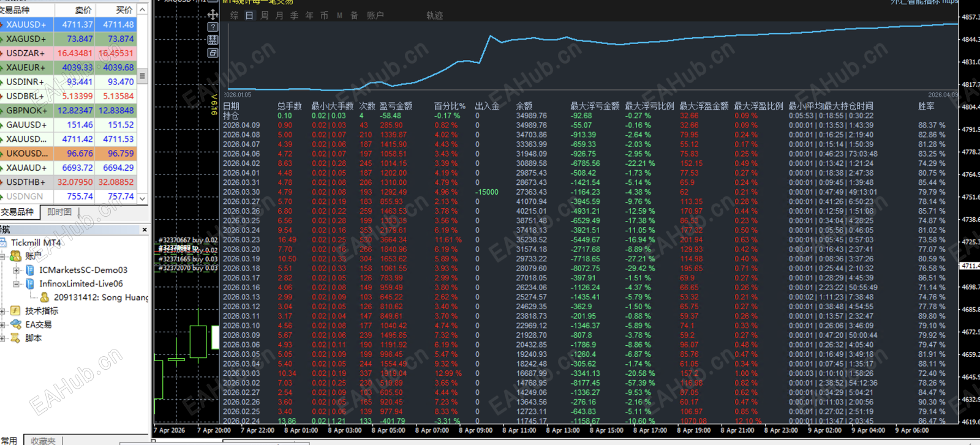Expand the ICMarketsSC-Demo03 tree node
The height and width of the screenshot is (445, 980).
click(16, 270)
